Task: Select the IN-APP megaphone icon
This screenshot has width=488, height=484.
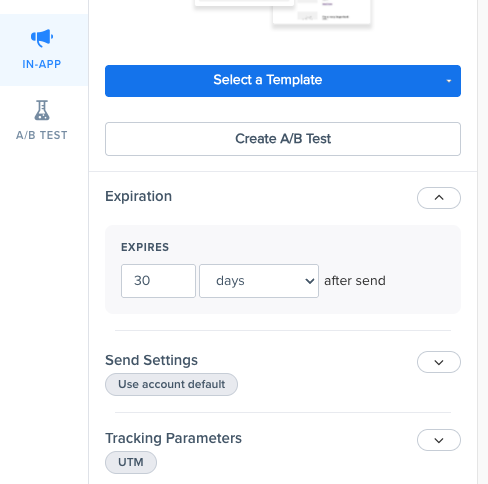Action: point(42,38)
